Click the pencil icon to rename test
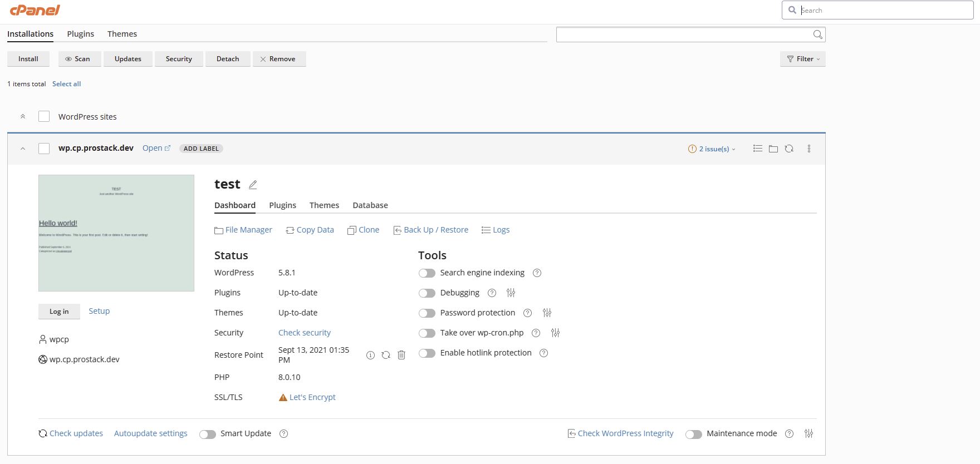The image size is (980, 464). click(x=253, y=185)
